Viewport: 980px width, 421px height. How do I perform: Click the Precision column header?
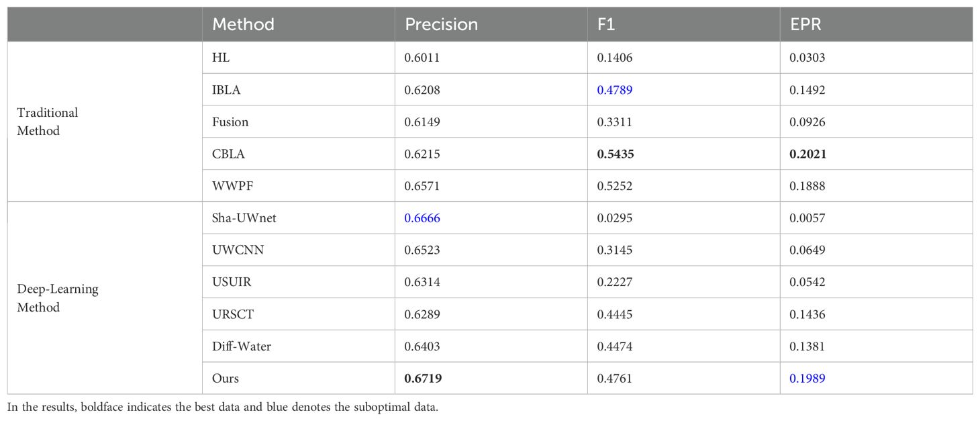click(491, 25)
